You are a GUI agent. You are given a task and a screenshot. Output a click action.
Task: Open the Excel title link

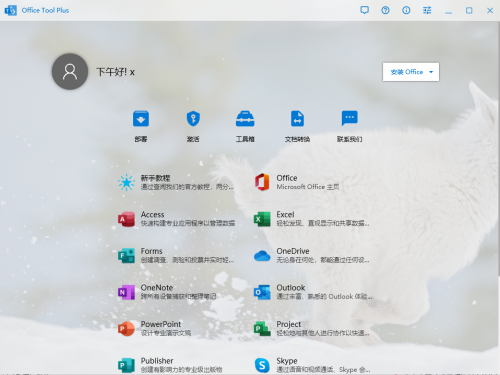point(285,214)
